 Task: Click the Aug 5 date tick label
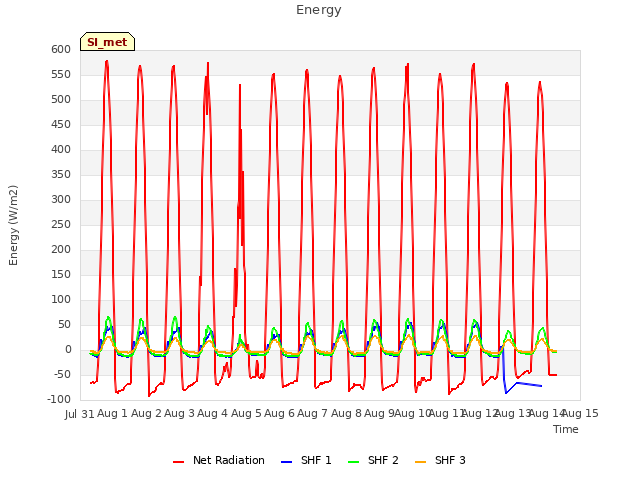pos(246,413)
